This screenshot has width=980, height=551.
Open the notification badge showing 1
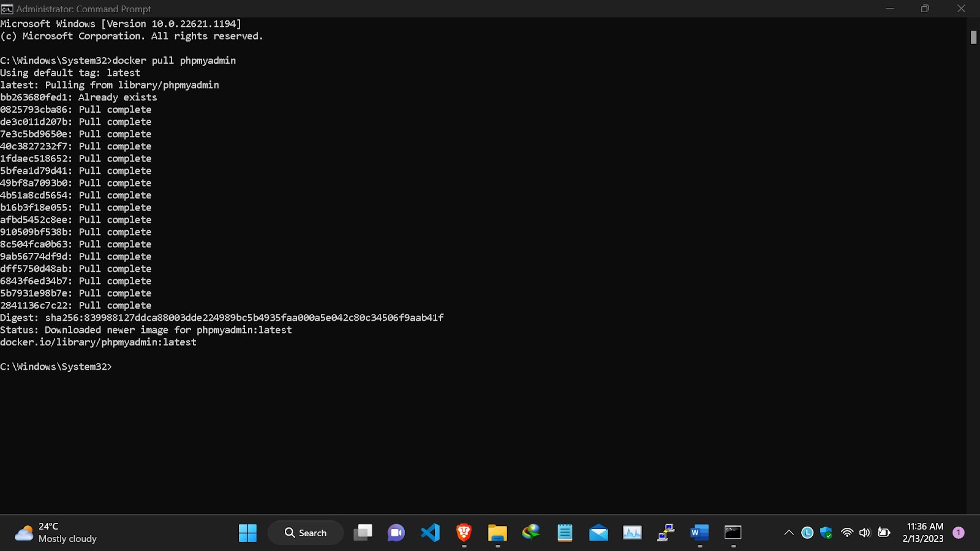point(959,533)
